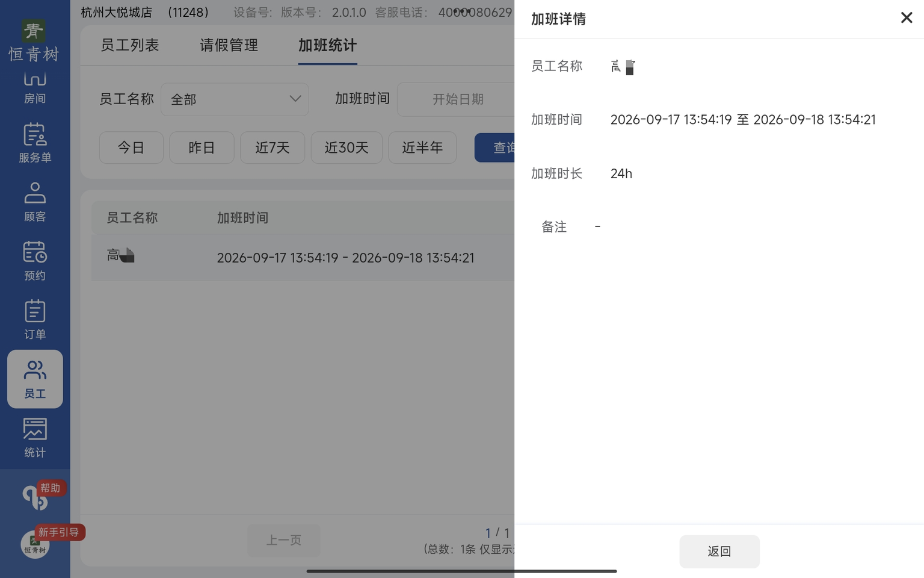Switch to the 员工列表 tab
The image size is (924, 578).
(130, 45)
